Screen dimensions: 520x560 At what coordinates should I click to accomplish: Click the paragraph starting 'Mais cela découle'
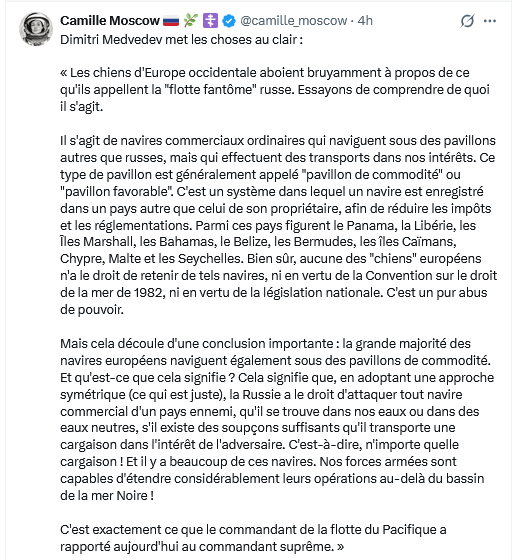click(277, 420)
